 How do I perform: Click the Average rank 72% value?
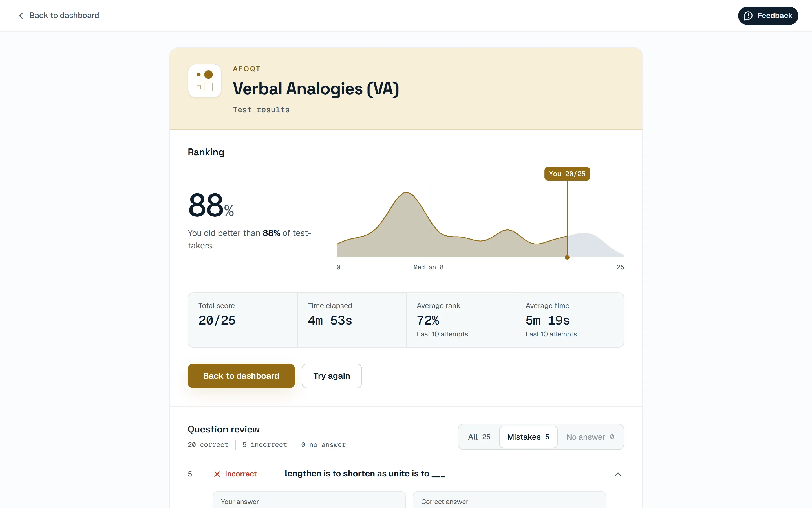[428, 320]
